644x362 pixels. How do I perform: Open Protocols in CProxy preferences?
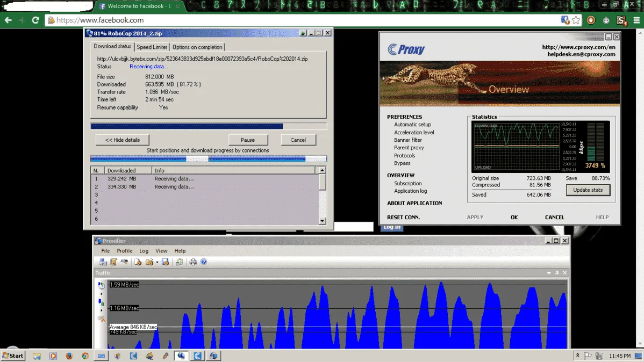[x=405, y=156]
